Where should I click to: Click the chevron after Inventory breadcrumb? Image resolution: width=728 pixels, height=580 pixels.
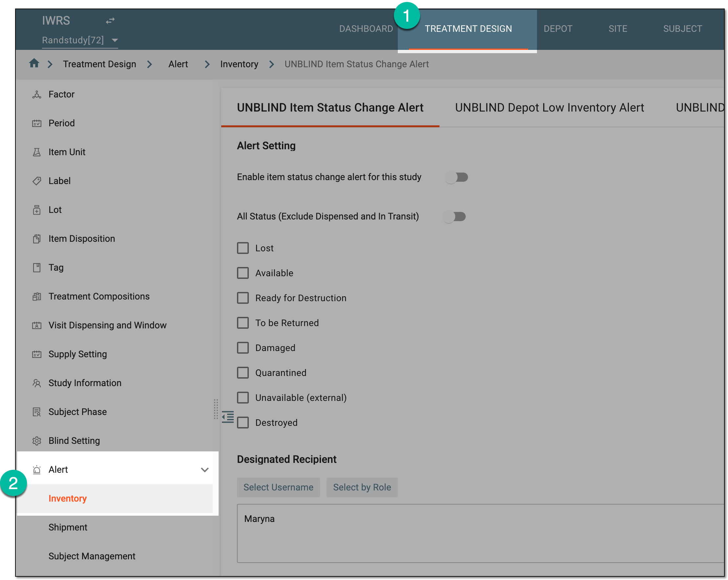point(271,64)
